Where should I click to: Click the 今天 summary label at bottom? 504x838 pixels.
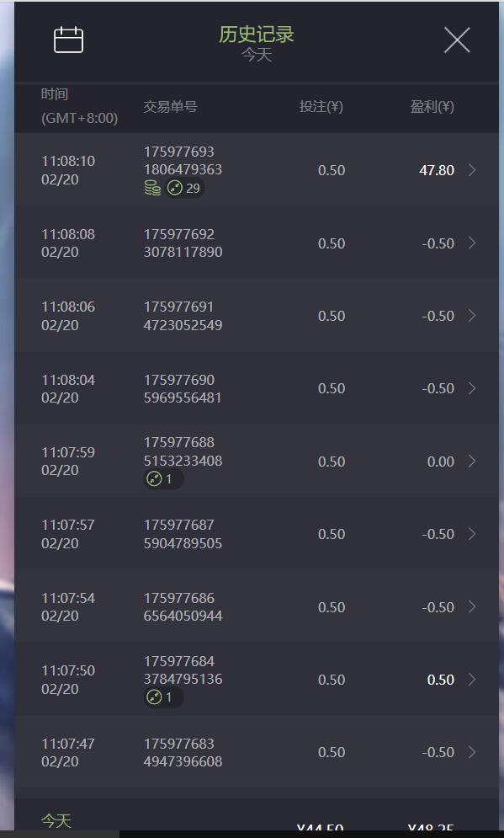pyautogui.click(x=56, y=821)
